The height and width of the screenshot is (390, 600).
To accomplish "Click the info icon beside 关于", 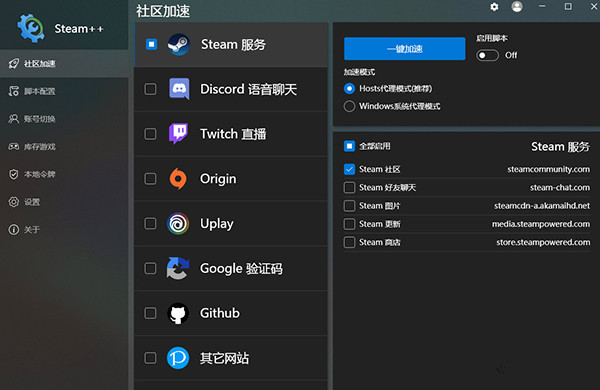I will pos(14,230).
